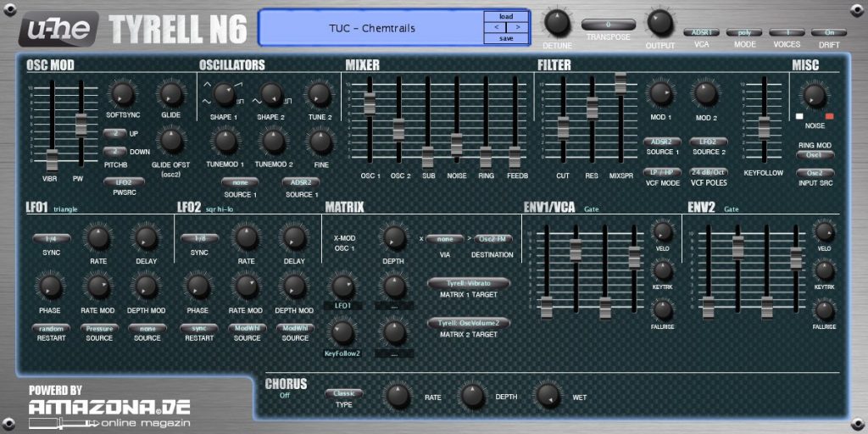The image size is (868, 434).
Task: Click the preset save button
Action: pos(506,38)
